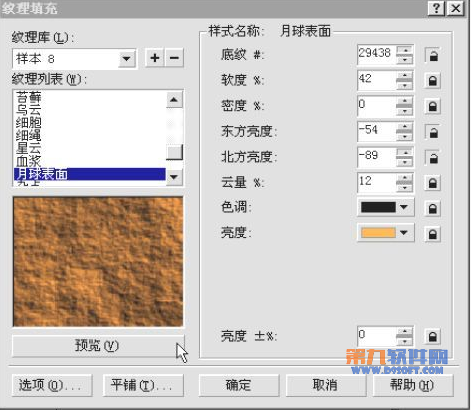The width and height of the screenshot is (471, 410).
Task: Select 乌云 in the texture list
Action: coord(90,110)
